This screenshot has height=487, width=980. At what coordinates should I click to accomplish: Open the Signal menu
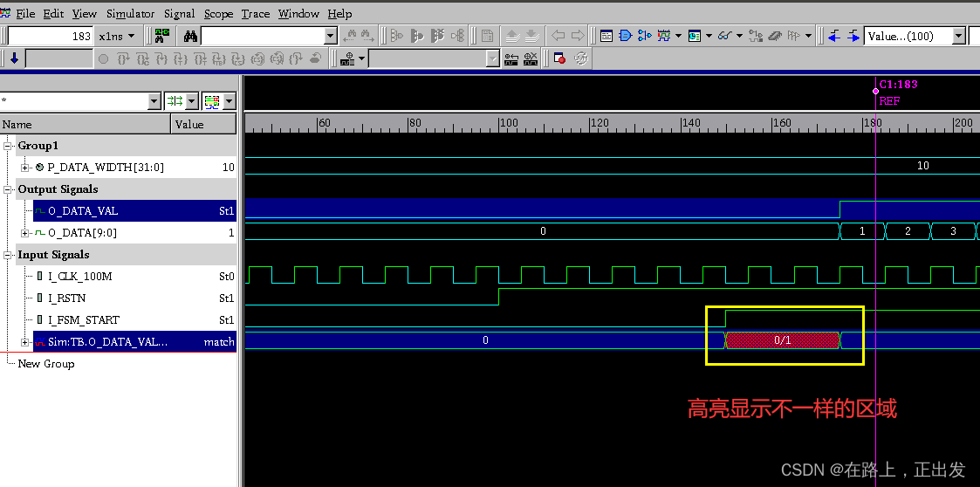[180, 13]
